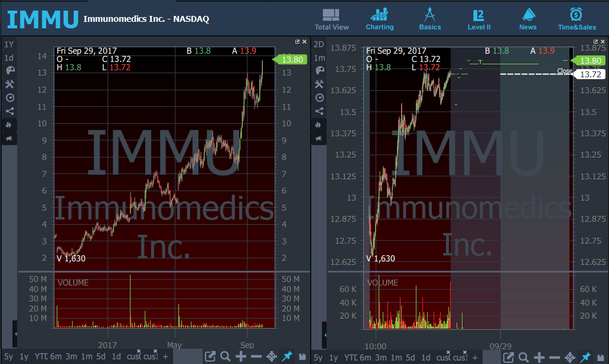Viewport: 609px width, 364px height.
Task: Toggle flame icon on right chart
Action: point(318,124)
